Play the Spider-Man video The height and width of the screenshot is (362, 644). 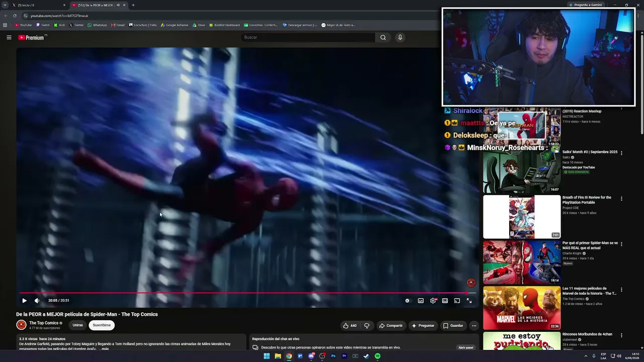point(24,301)
